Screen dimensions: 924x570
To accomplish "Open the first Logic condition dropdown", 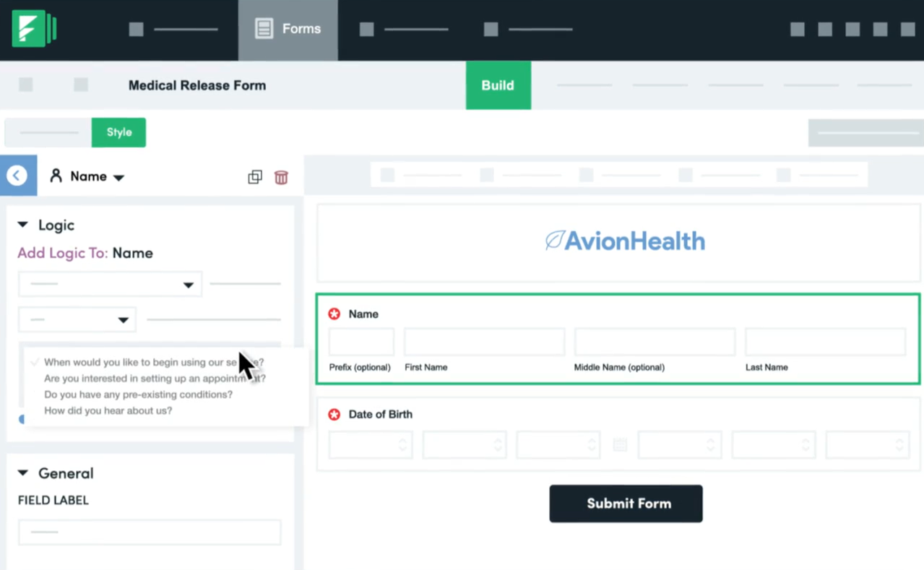I will [110, 284].
